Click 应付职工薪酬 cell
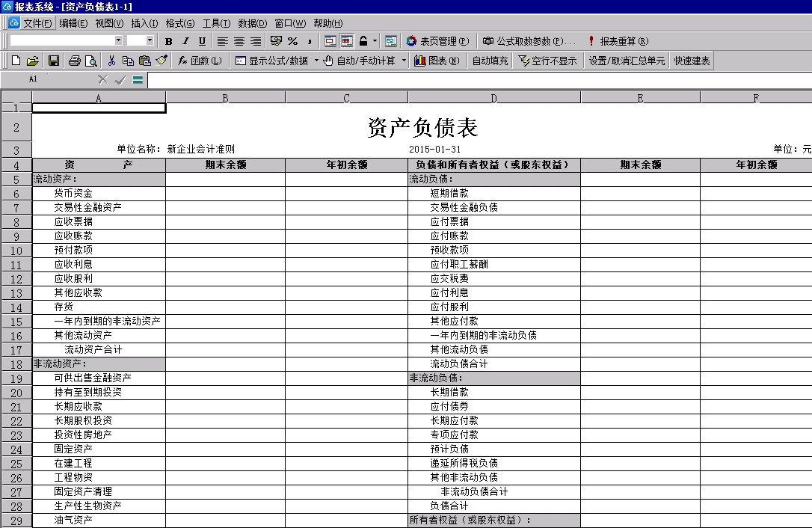812x528 pixels. (x=494, y=264)
